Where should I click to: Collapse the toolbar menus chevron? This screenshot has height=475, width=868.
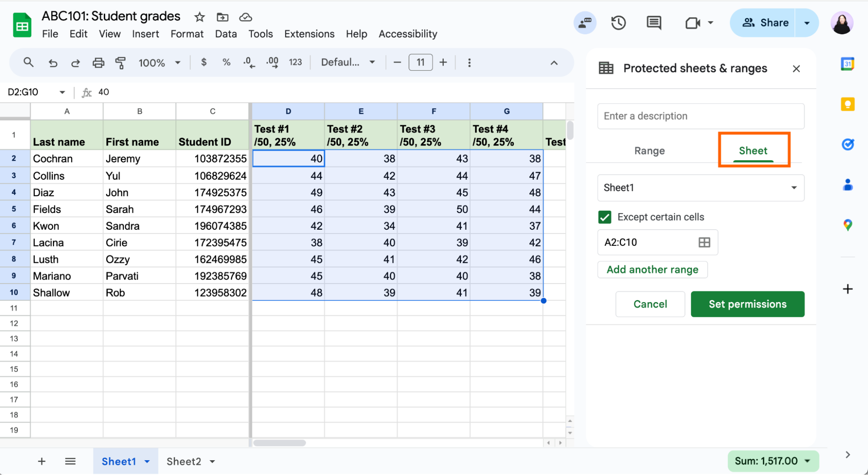tap(554, 63)
